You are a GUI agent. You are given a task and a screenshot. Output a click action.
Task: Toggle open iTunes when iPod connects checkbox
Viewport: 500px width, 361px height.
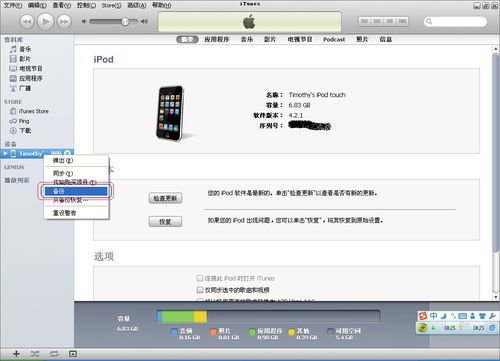(x=200, y=278)
